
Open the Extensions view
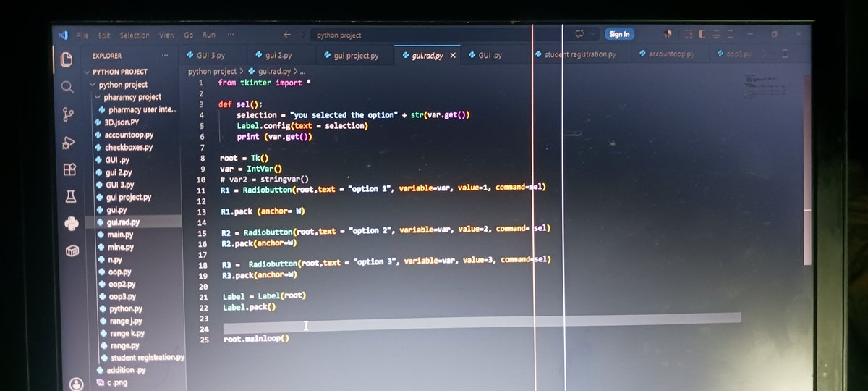pos(70,169)
